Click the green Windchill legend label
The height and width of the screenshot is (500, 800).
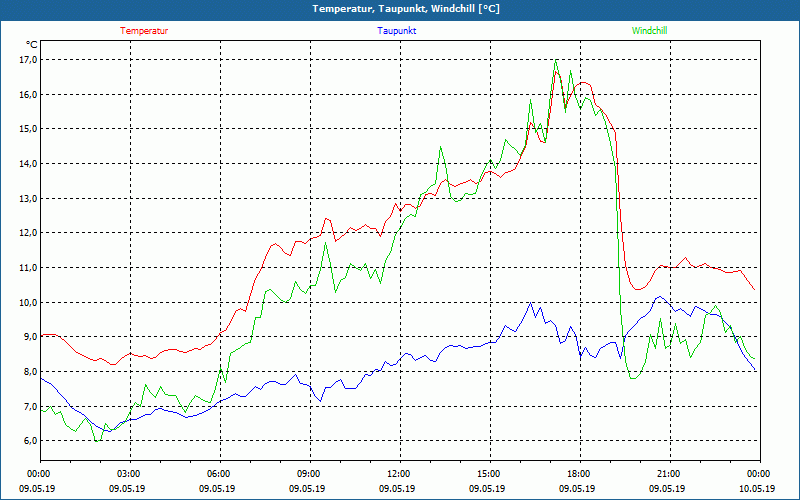[649, 31]
